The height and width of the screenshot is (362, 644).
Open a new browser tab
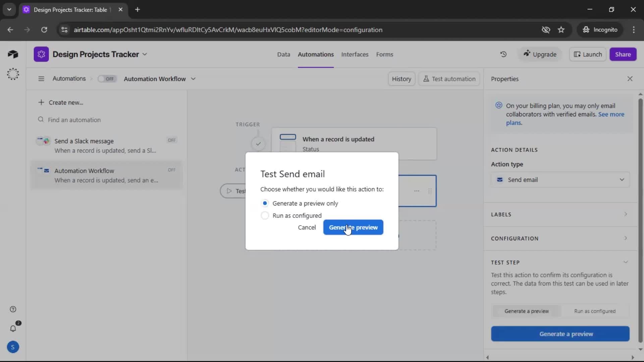tap(138, 10)
